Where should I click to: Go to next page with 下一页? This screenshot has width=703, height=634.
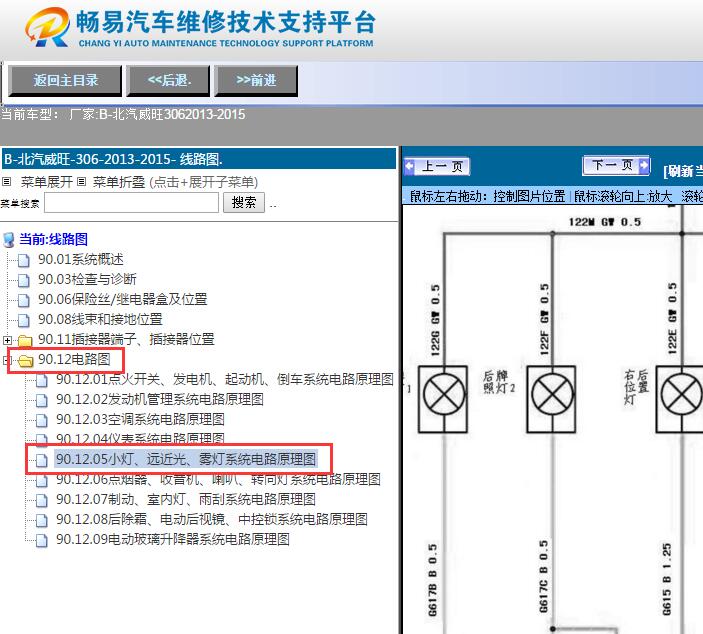tap(616, 165)
